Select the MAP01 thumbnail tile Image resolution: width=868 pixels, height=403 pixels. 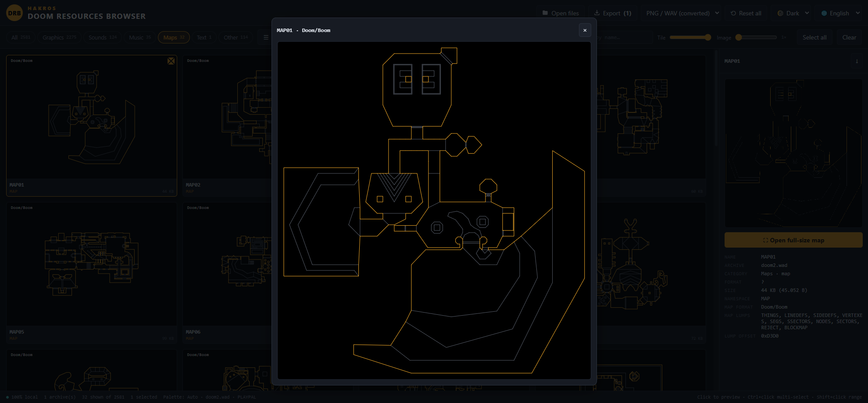pyautogui.click(x=92, y=126)
